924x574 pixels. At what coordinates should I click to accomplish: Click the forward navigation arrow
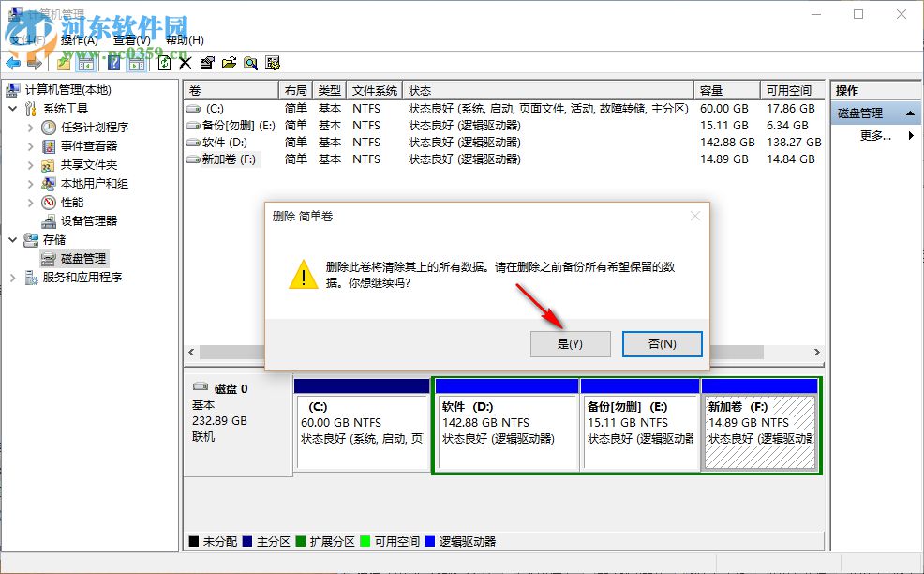point(33,63)
